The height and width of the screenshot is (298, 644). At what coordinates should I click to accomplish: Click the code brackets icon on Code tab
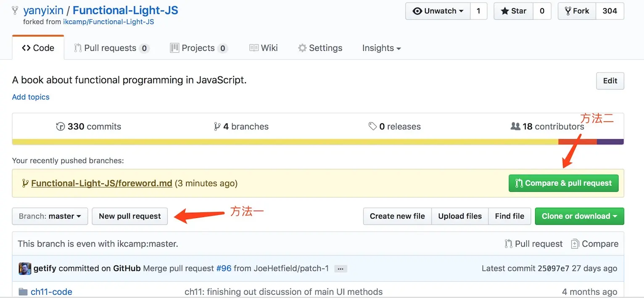coord(26,48)
